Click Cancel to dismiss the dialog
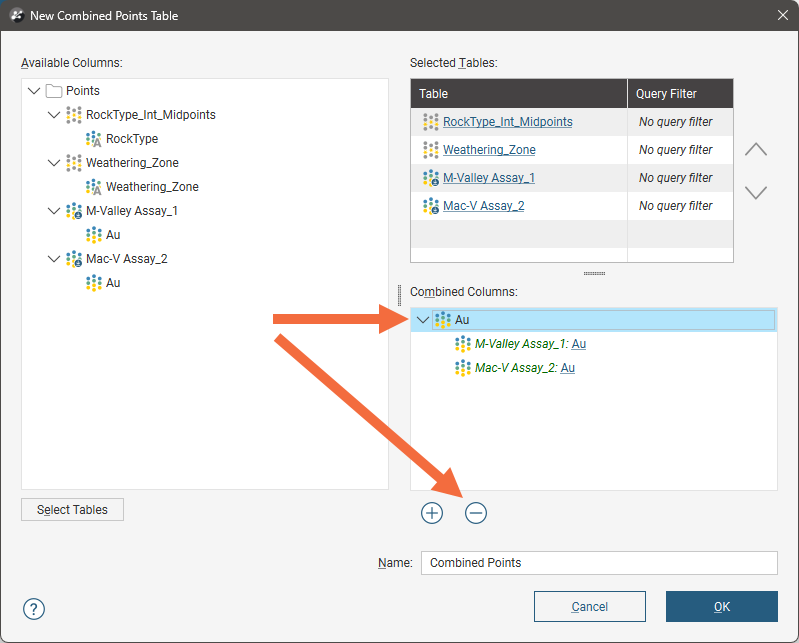This screenshot has height=643, width=799. coord(589,607)
